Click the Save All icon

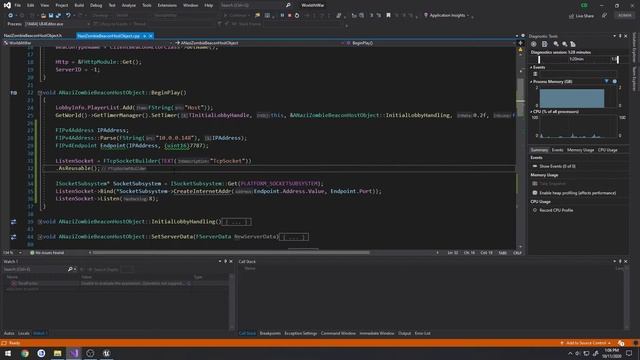pos(58,16)
